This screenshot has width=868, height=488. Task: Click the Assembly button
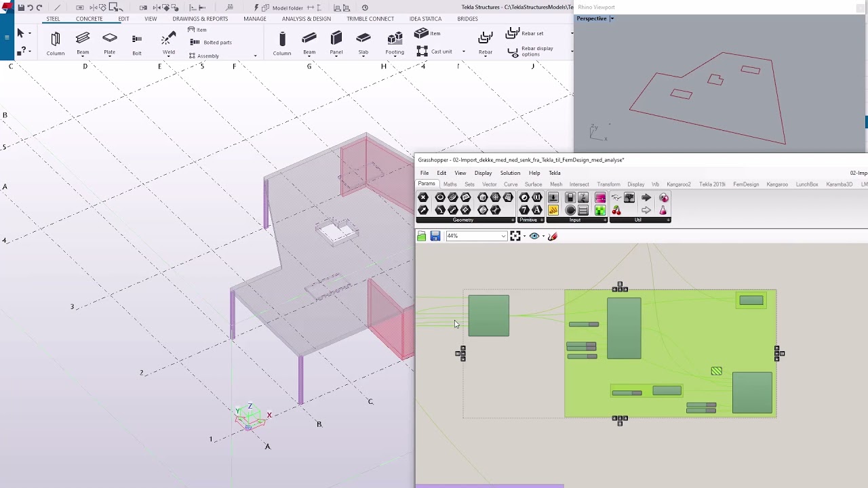point(204,56)
